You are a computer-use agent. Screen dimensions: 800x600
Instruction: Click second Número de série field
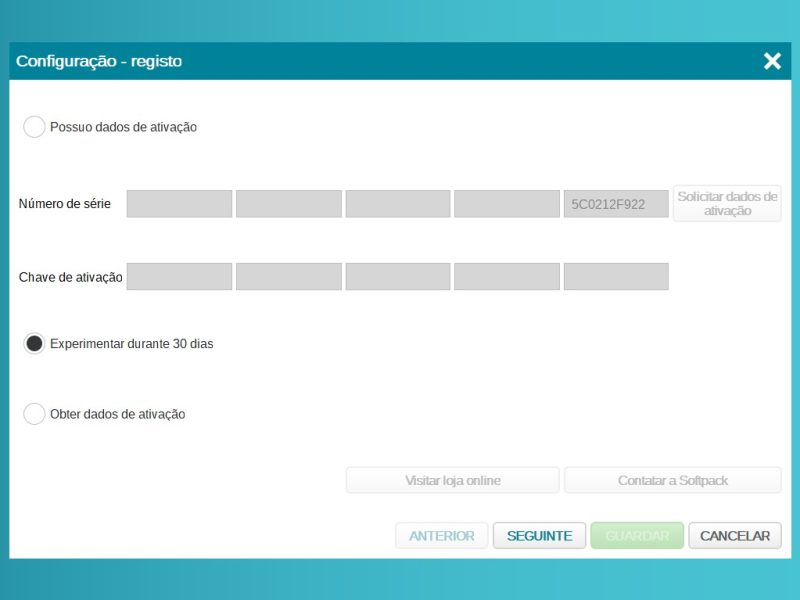[289, 204]
